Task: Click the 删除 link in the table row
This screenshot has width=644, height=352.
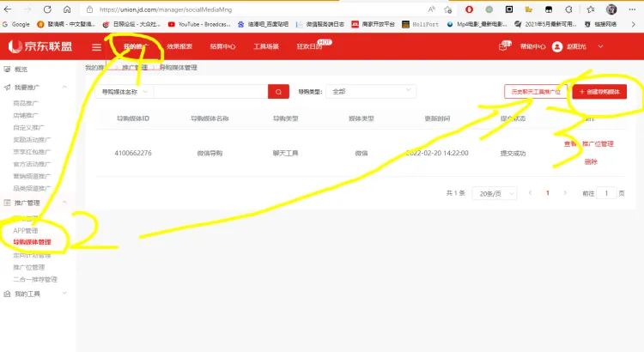Action: coord(590,161)
